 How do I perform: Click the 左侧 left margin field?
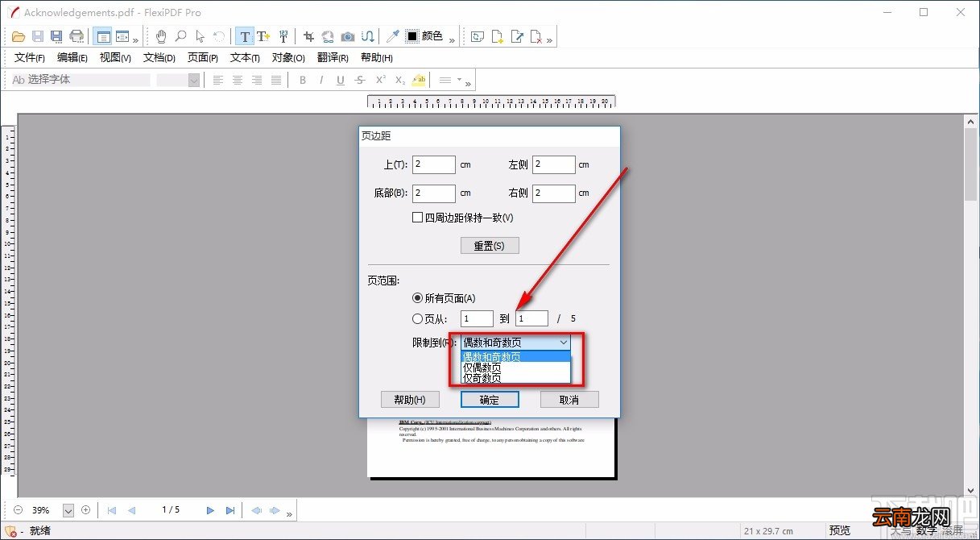click(554, 165)
